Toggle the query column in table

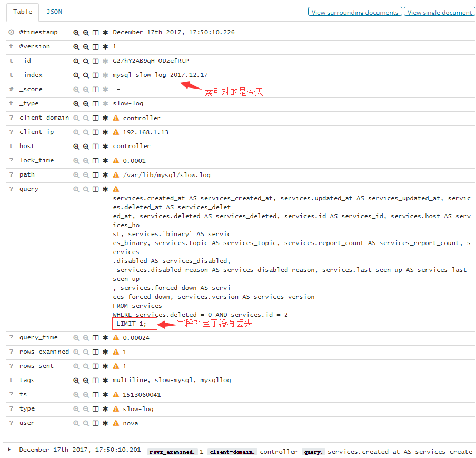point(95,189)
